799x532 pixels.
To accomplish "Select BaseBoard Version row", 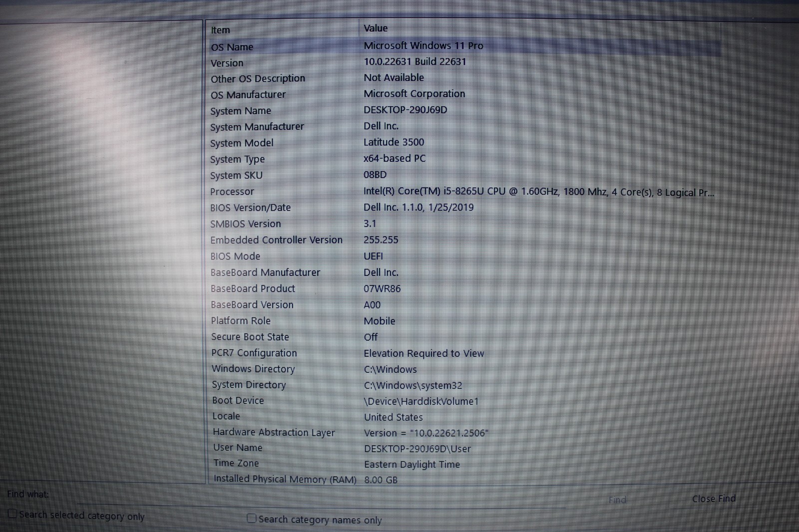I will (x=252, y=304).
